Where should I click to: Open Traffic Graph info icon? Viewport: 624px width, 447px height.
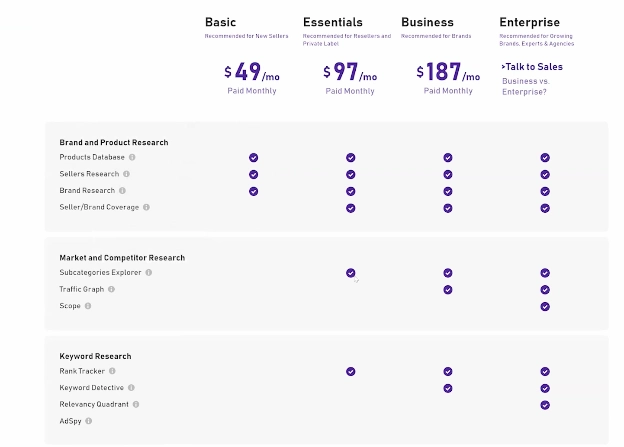tap(112, 289)
